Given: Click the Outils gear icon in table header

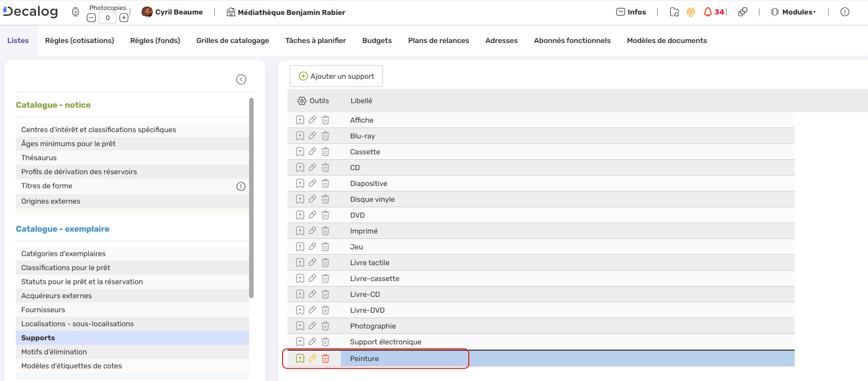Looking at the screenshot, I should click(302, 101).
